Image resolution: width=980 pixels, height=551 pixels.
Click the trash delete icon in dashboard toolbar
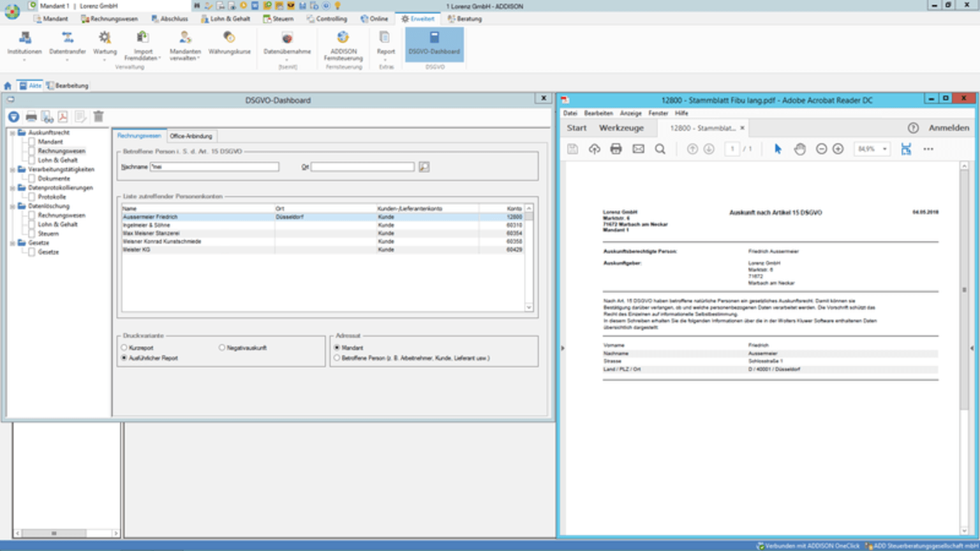point(98,117)
